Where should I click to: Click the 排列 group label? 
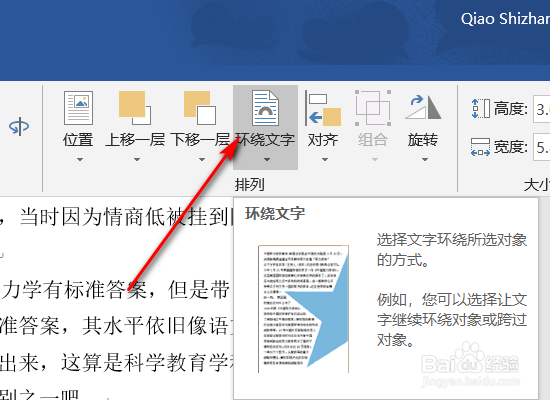250,184
